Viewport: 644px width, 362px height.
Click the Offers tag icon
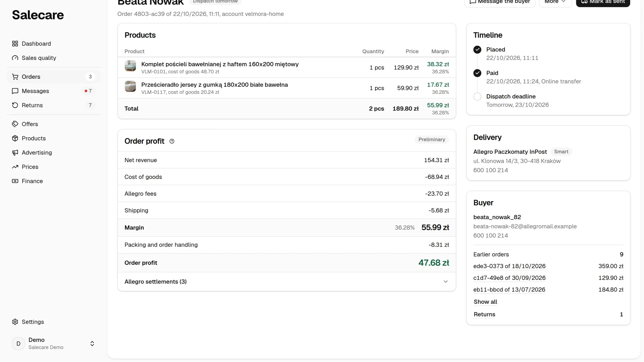pyautogui.click(x=15, y=124)
